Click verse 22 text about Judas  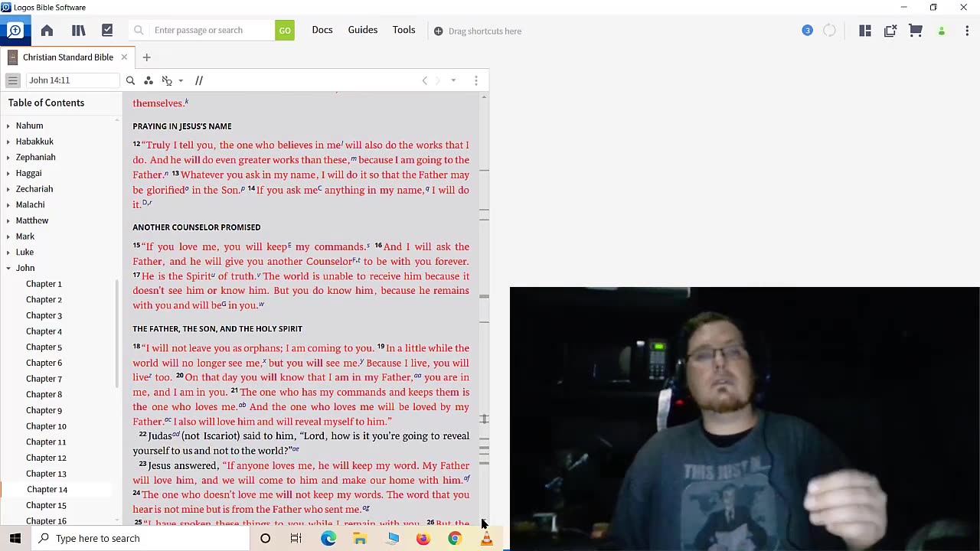click(x=301, y=443)
